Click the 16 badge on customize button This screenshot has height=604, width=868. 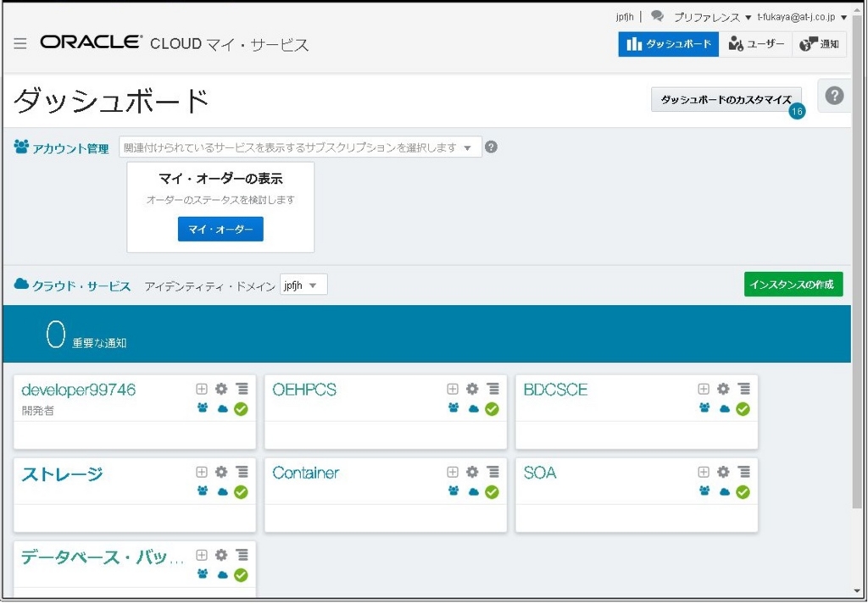pos(797,112)
